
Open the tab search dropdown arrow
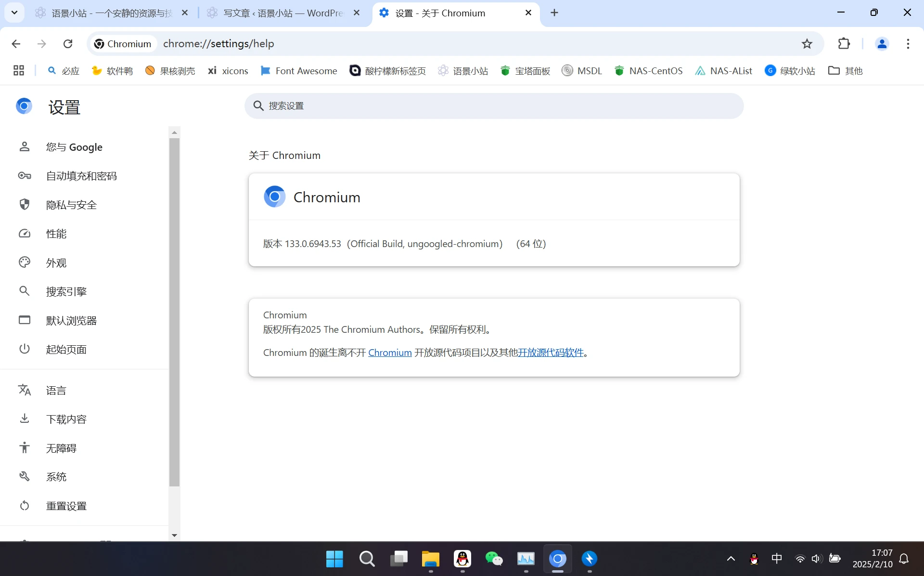point(14,13)
